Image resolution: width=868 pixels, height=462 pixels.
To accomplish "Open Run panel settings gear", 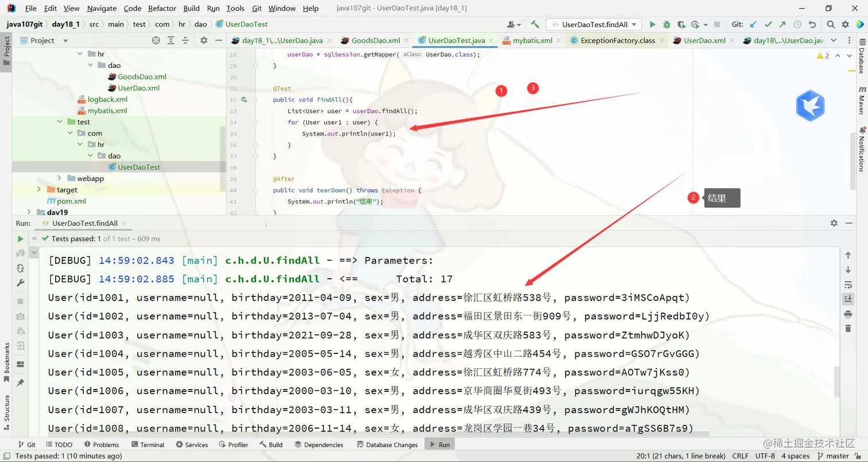I will (834, 223).
